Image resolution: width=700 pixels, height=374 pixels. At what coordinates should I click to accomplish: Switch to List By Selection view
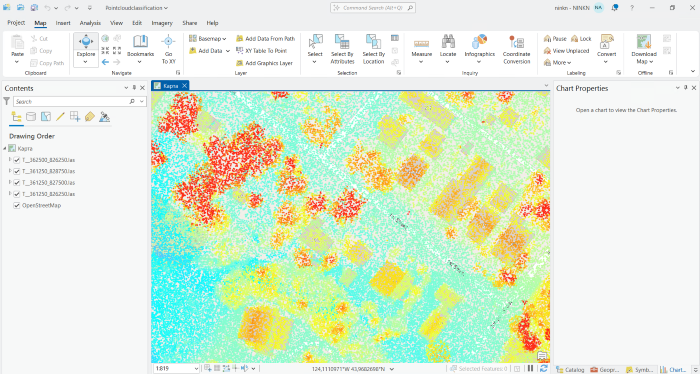click(x=46, y=117)
